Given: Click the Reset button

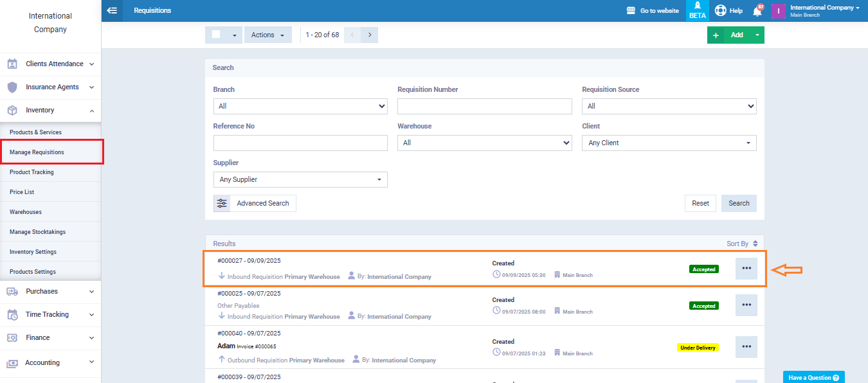Looking at the screenshot, I should (700, 203).
